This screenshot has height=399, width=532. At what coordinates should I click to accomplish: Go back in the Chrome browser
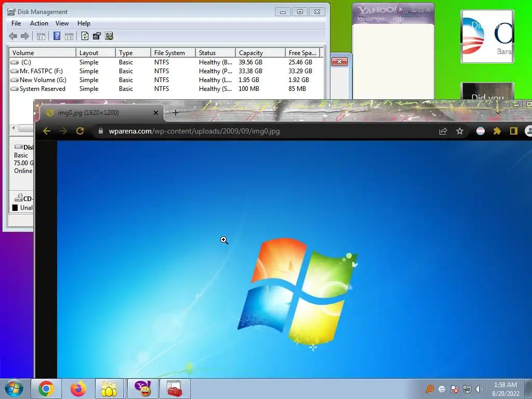tap(47, 131)
